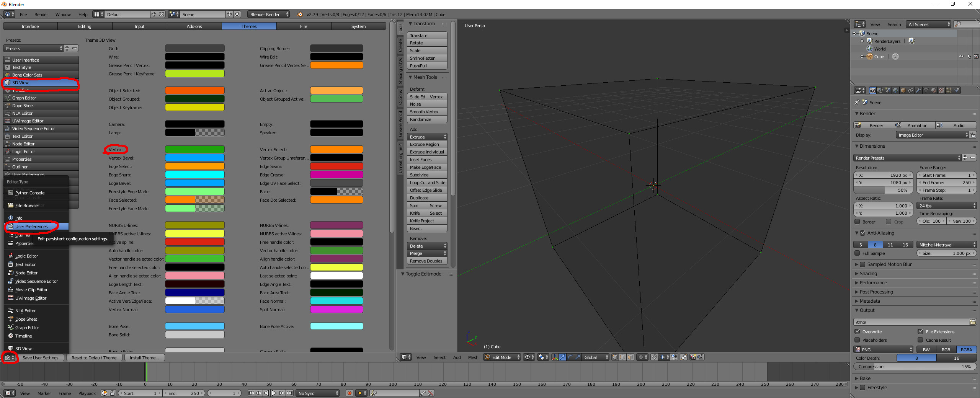Open the Material properties sphere icon
Image resolution: width=980 pixels, height=398 pixels.
pyautogui.click(x=934, y=91)
